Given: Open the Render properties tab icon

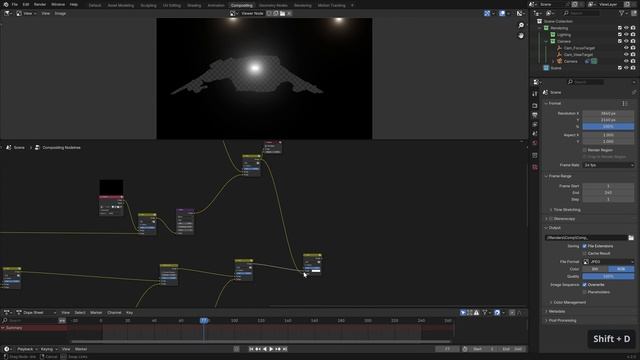Looking at the screenshot, I should coord(535,105).
